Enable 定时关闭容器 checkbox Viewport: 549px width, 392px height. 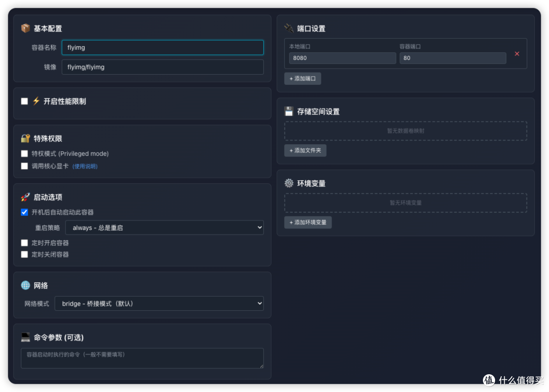(x=24, y=254)
